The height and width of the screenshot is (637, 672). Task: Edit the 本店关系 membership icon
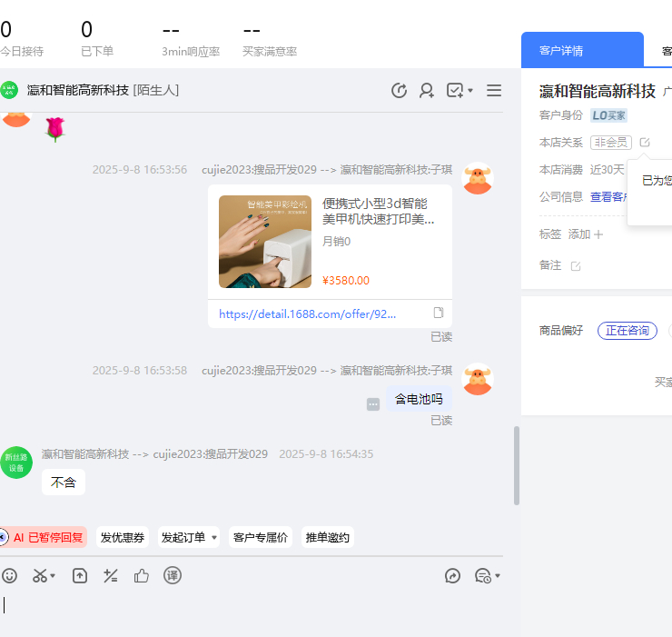click(645, 143)
